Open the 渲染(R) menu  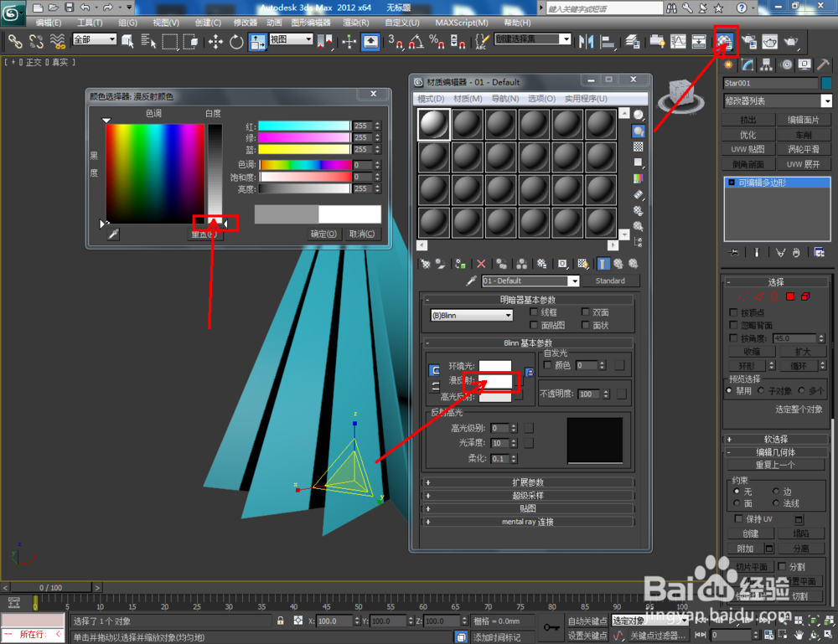[x=356, y=23]
